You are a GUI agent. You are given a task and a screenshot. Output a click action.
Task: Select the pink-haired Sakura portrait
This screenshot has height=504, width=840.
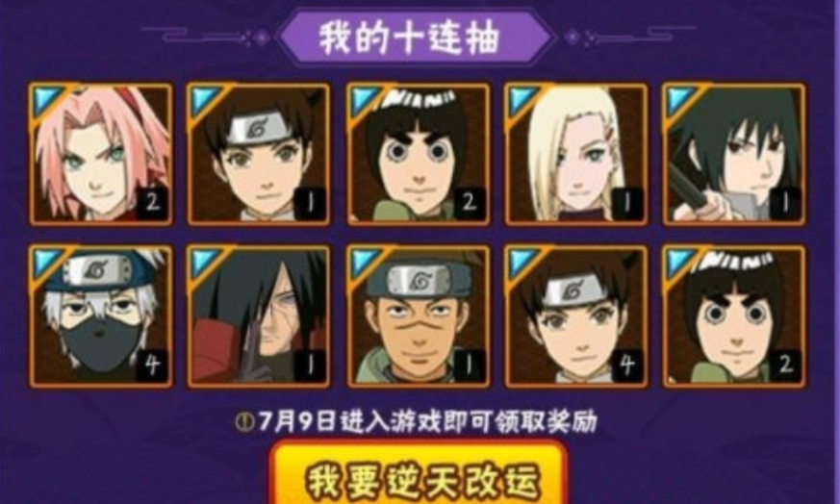coord(101,154)
